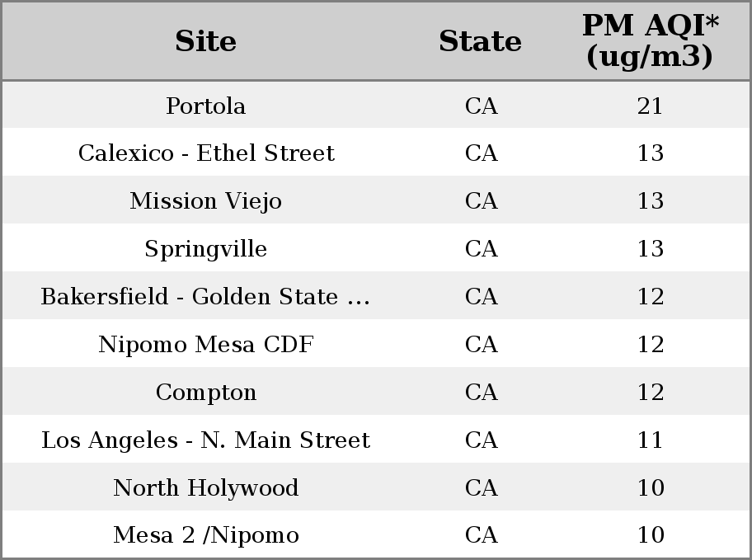Click the Site column header
Image resolution: width=752 pixels, height=560 pixels.
pos(205,41)
